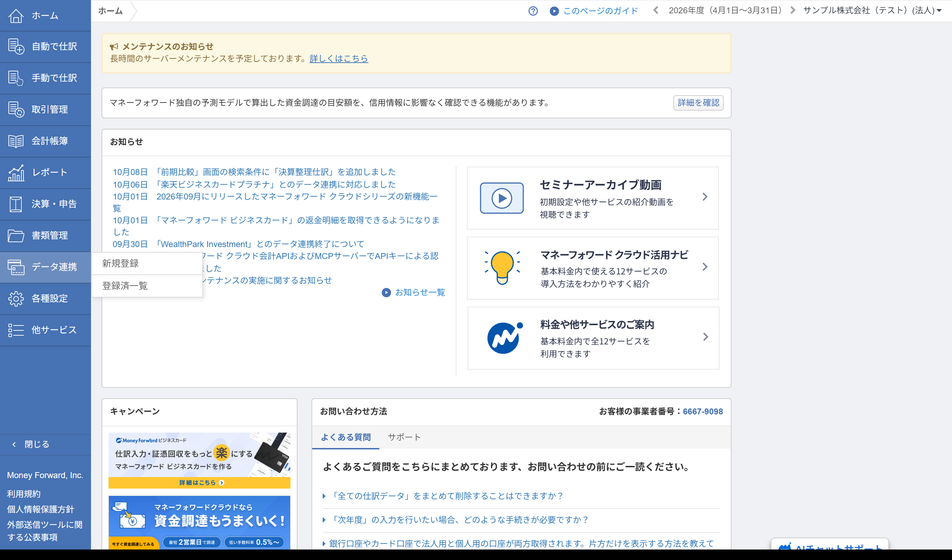Open 料金や他サービスのご案内 card chevron
This screenshot has width=952, height=560.
pyautogui.click(x=705, y=337)
